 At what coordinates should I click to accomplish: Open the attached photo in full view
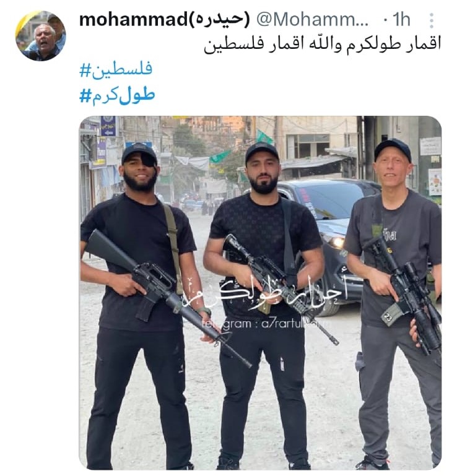click(x=260, y=293)
